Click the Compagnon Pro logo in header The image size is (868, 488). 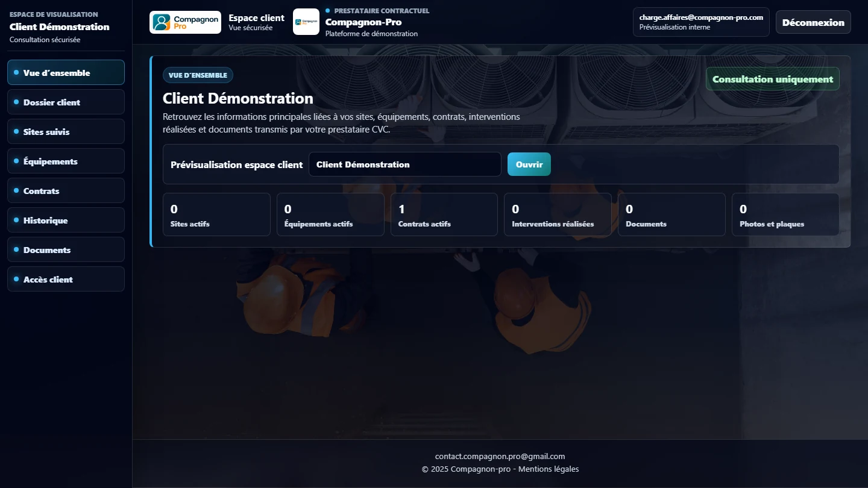pyautogui.click(x=185, y=22)
